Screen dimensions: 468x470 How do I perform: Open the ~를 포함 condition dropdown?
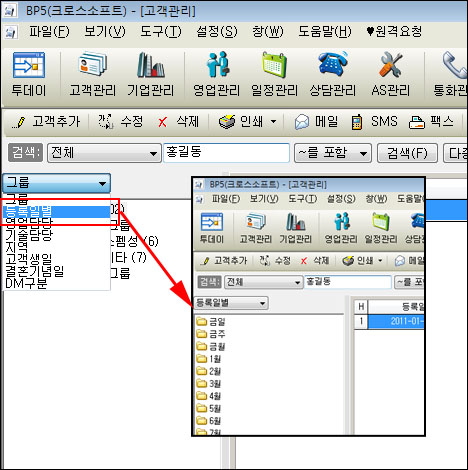[333, 153]
